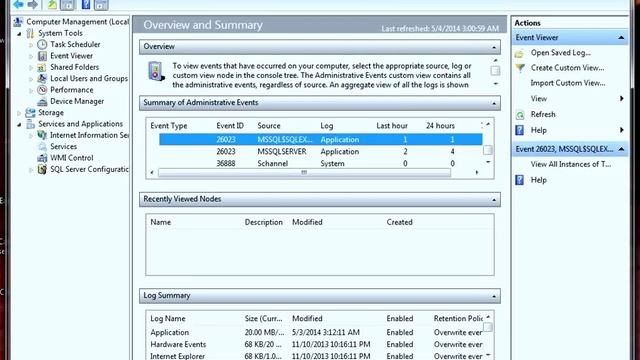Click the Log Name column header
The width and height of the screenshot is (640, 360).
pyautogui.click(x=168, y=318)
